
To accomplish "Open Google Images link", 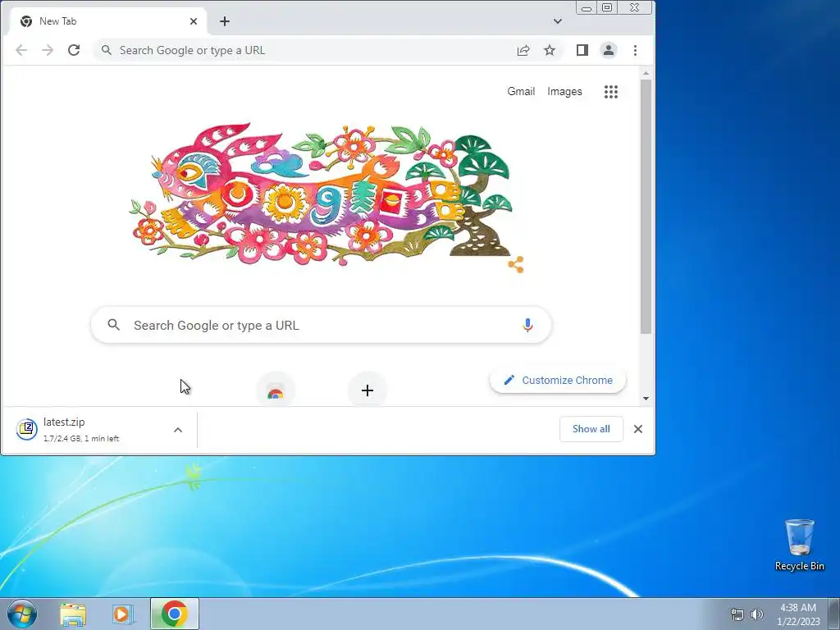I will 564,92.
